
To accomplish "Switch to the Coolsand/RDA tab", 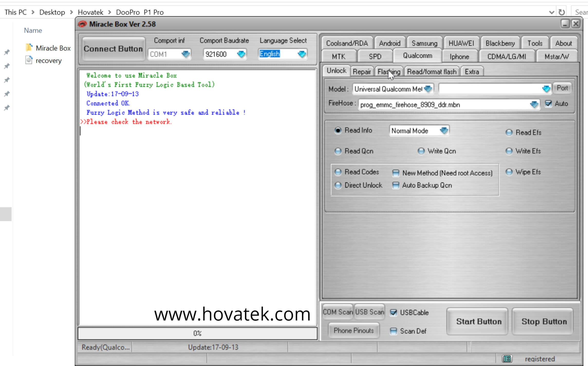I will coord(347,43).
